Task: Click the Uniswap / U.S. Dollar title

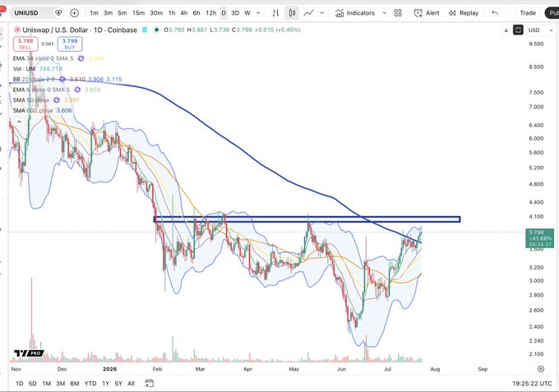Action: coord(80,30)
